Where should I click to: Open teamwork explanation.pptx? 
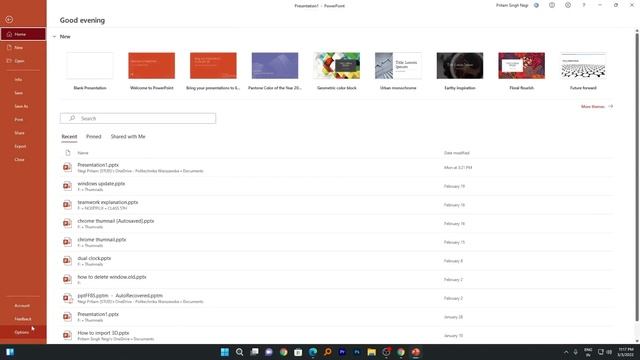pyautogui.click(x=337, y=205)
